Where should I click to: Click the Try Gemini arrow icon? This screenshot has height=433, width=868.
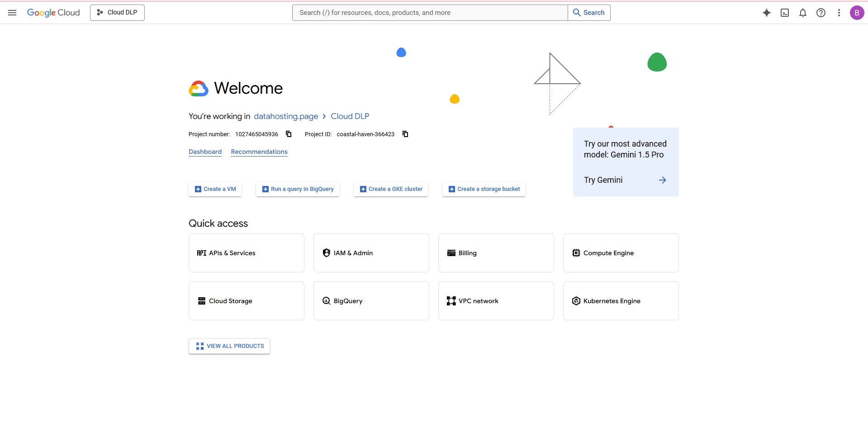[663, 180]
